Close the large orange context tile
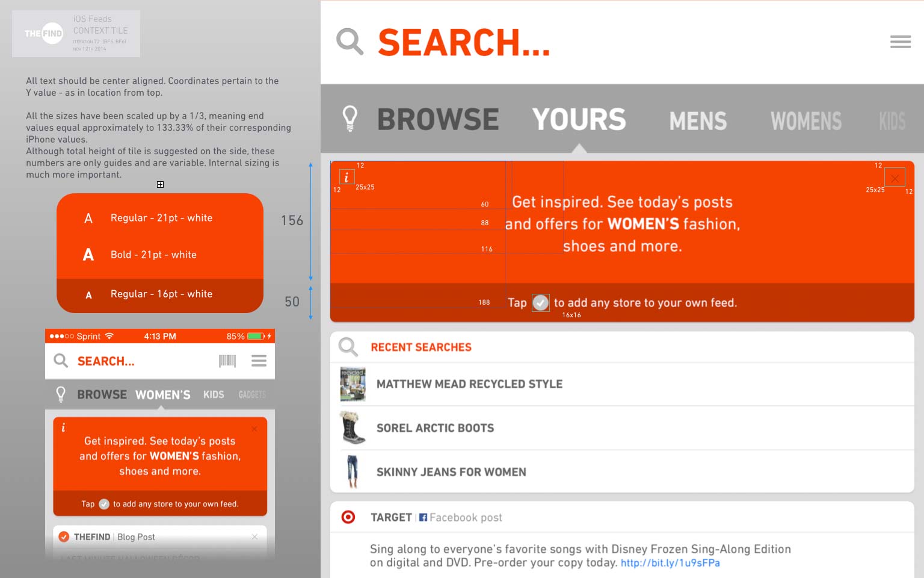Viewport: 924px width, 578px height. [x=895, y=178]
